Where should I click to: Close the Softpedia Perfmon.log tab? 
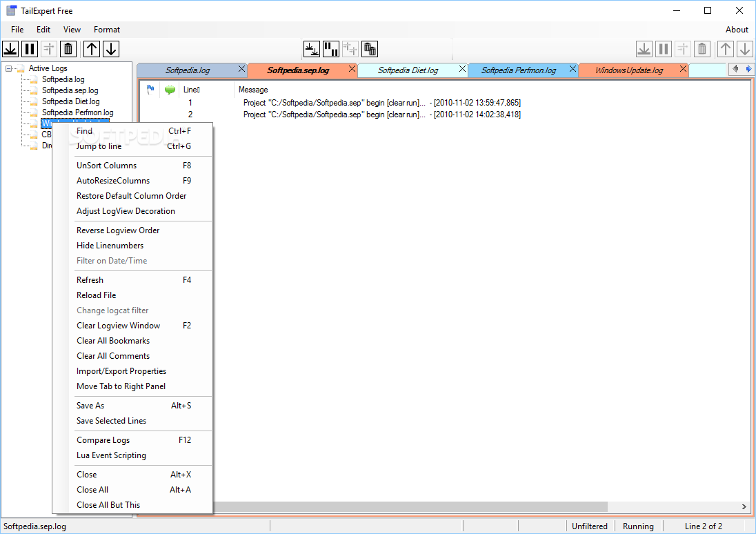point(573,69)
